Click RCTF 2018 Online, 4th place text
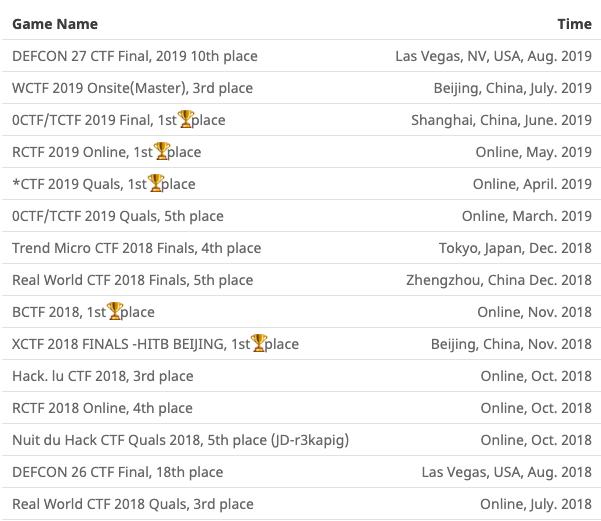This screenshot has height=521, width=601. [102, 408]
